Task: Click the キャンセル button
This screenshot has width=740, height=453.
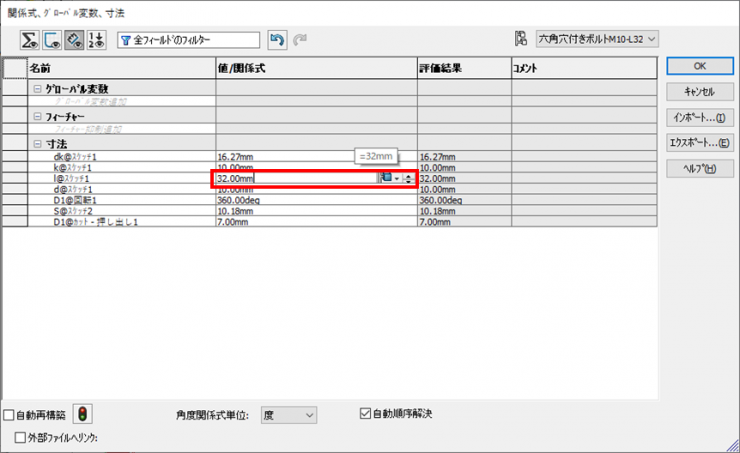Action: 699,92
